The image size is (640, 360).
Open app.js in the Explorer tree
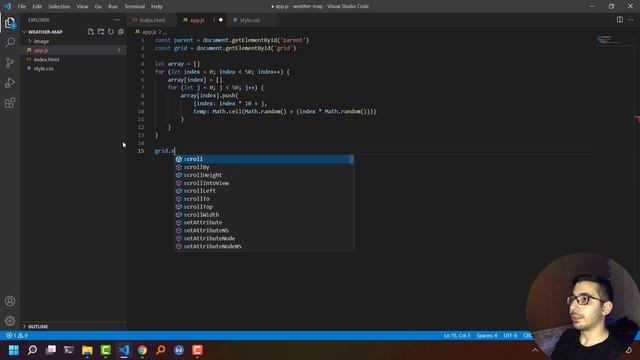73,50
